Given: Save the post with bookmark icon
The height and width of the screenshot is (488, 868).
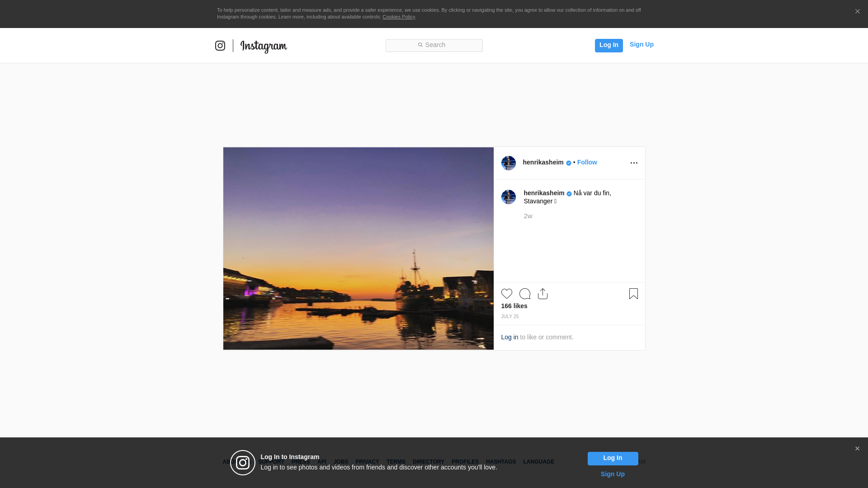Looking at the screenshot, I should pyautogui.click(x=633, y=294).
